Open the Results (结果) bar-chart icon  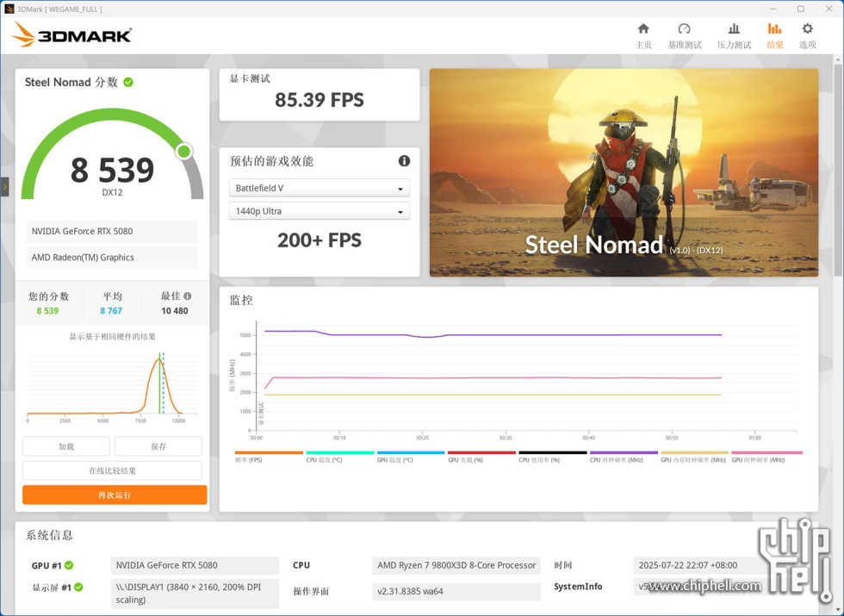point(774,29)
